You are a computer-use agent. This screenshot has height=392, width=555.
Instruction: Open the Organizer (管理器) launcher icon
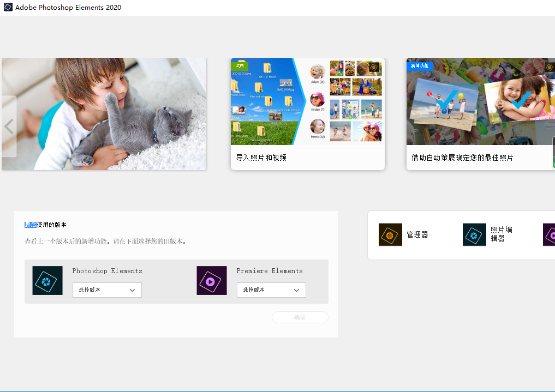coord(390,234)
